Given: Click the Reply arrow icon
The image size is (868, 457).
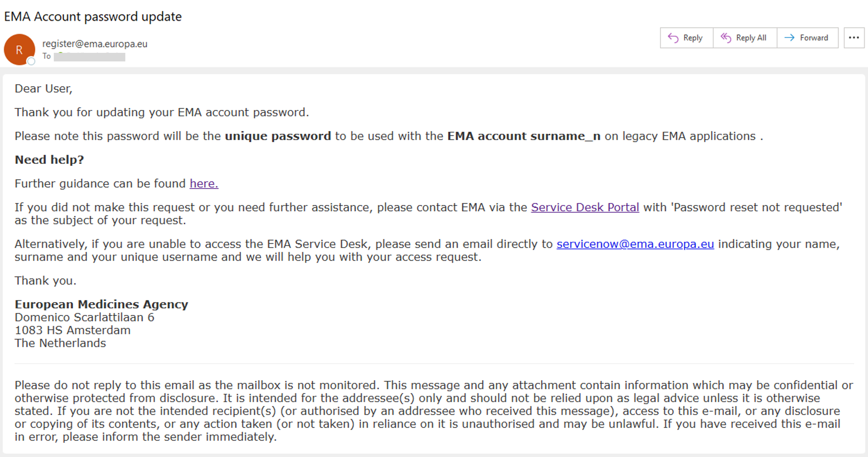Looking at the screenshot, I should [x=673, y=38].
